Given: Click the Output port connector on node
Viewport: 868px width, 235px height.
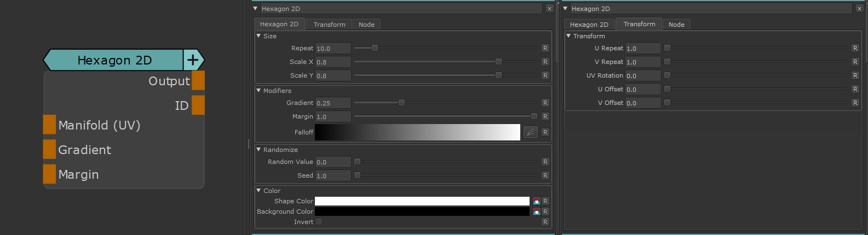Looking at the screenshot, I should (198, 80).
